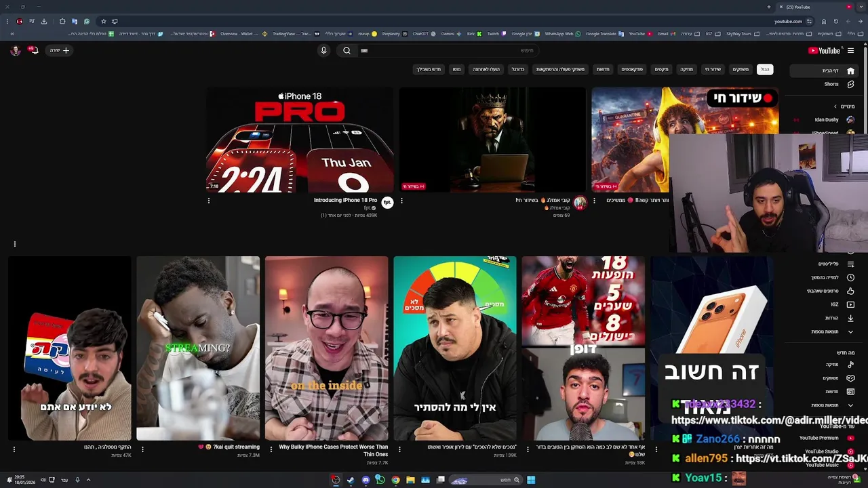Image resolution: width=868 pixels, height=488 pixels.
Task: Open options for bulky iPhone cases Short
Action: click(271, 449)
